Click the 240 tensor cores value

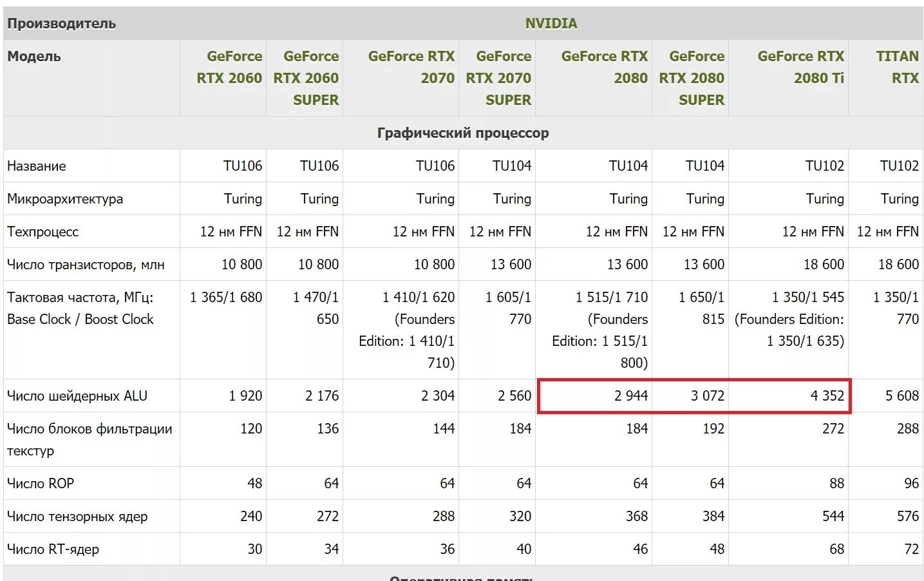click(x=251, y=517)
